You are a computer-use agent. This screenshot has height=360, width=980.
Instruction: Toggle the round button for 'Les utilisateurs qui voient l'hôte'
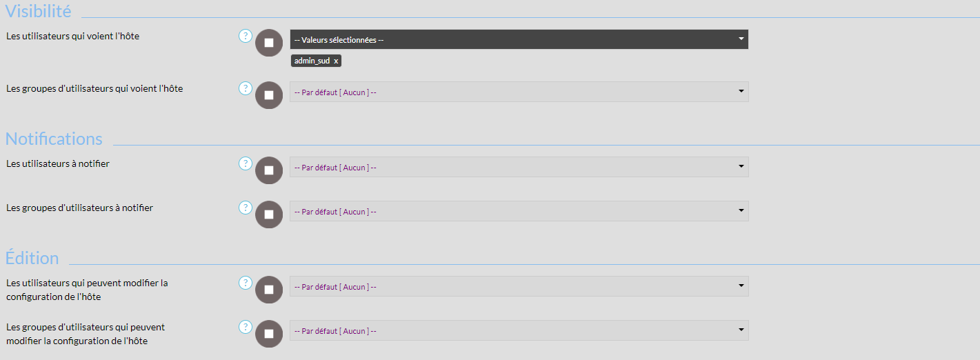pos(269,43)
